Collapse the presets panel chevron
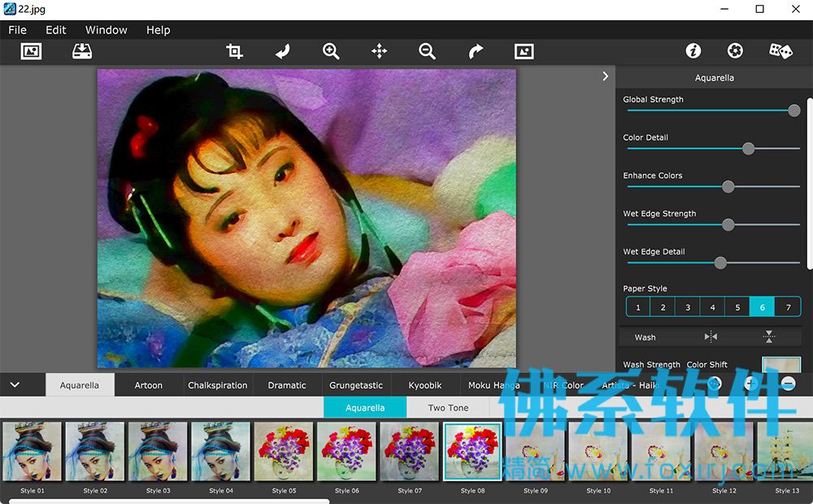 pyautogui.click(x=15, y=385)
